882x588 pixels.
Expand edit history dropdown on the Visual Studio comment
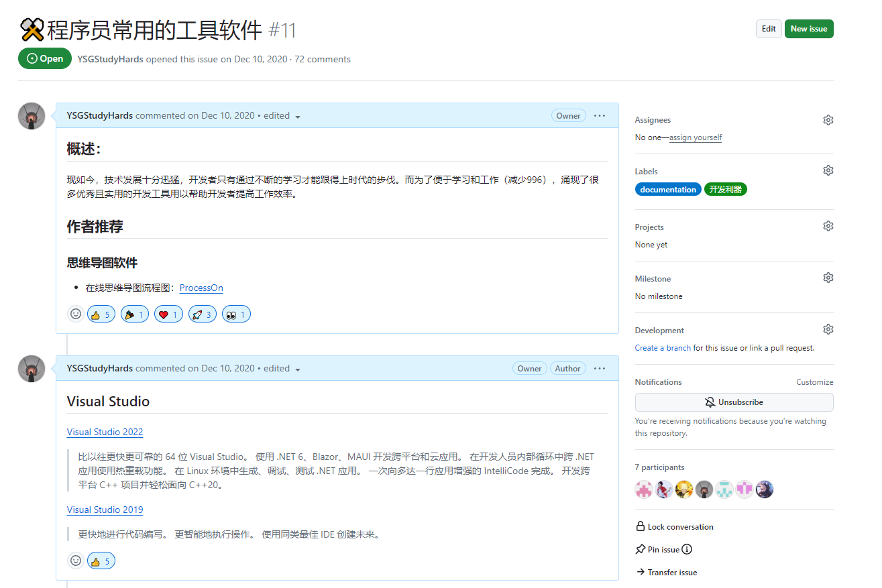click(x=282, y=369)
